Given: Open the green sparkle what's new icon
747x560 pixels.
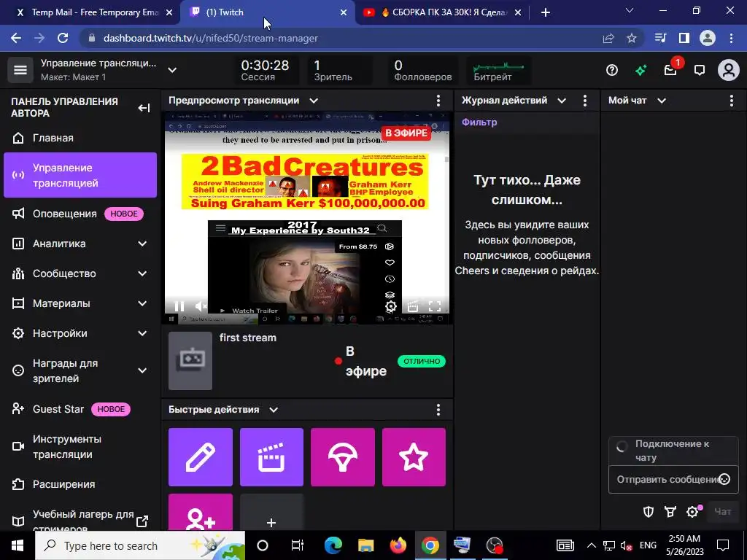Looking at the screenshot, I should tap(640, 71).
